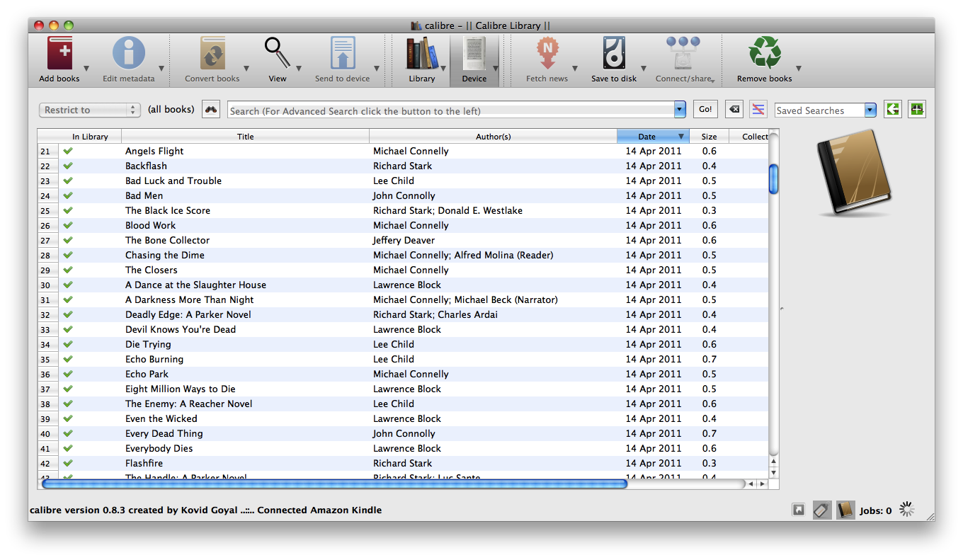The image size is (963, 560).
Task: Sort by the Title column header
Action: click(245, 137)
